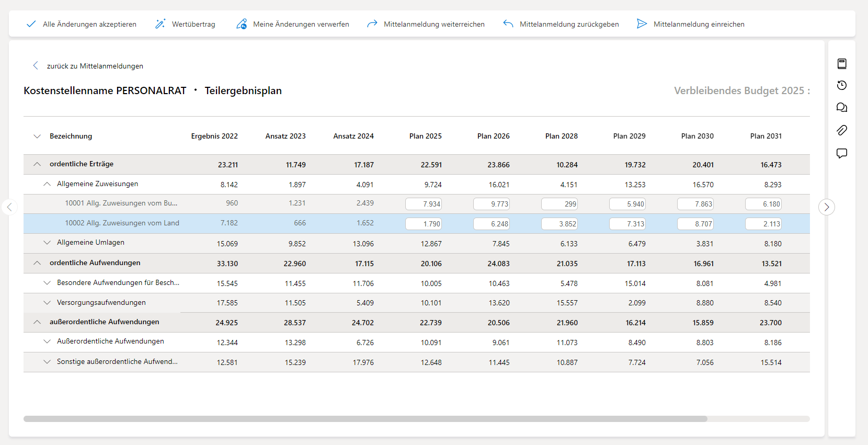Screen dimensions: 868x445
Task: Click the right arrow to show next columns
Action: pos(826,207)
